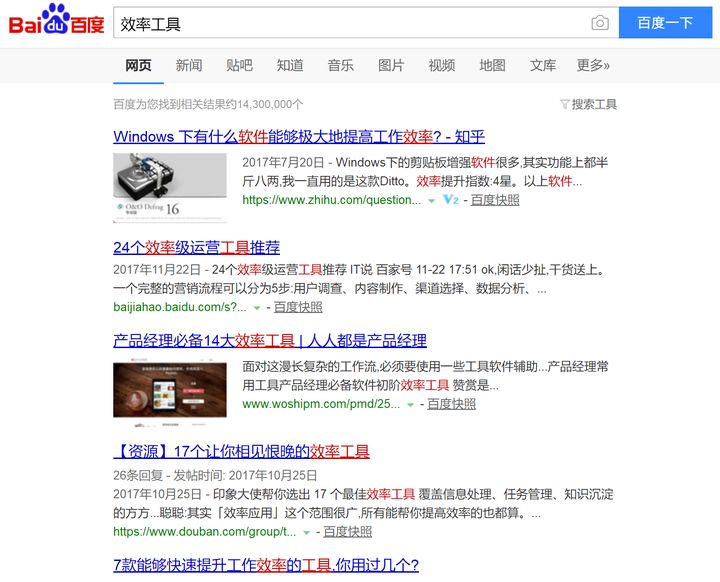The height and width of the screenshot is (582, 720).
Task: Click the https://www.zhihu.com/question... URL
Action: click(x=332, y=200)
